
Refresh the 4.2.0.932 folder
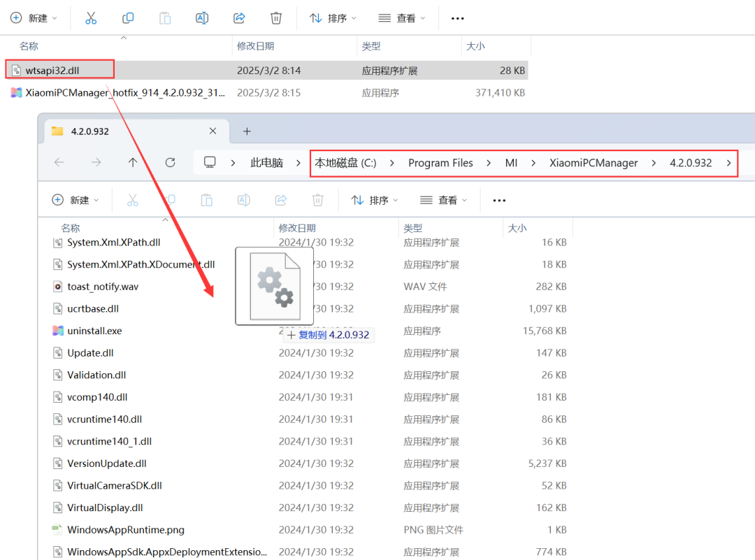tap(170, 163)
